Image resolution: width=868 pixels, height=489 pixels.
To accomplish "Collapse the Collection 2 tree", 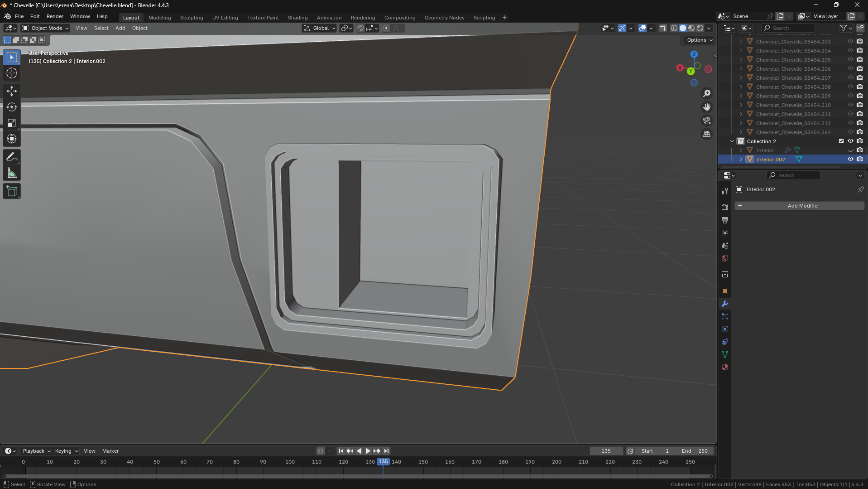I will (x=732, y=141).
